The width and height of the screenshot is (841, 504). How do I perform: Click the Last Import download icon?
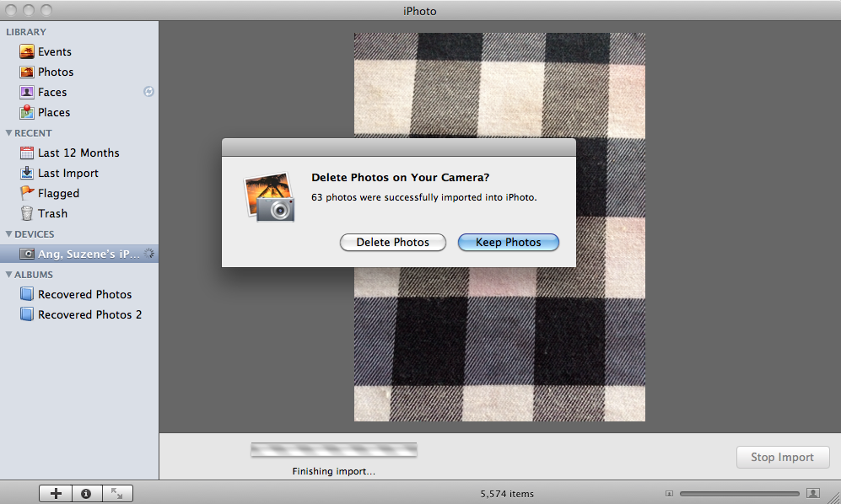[x=27, y=173]
